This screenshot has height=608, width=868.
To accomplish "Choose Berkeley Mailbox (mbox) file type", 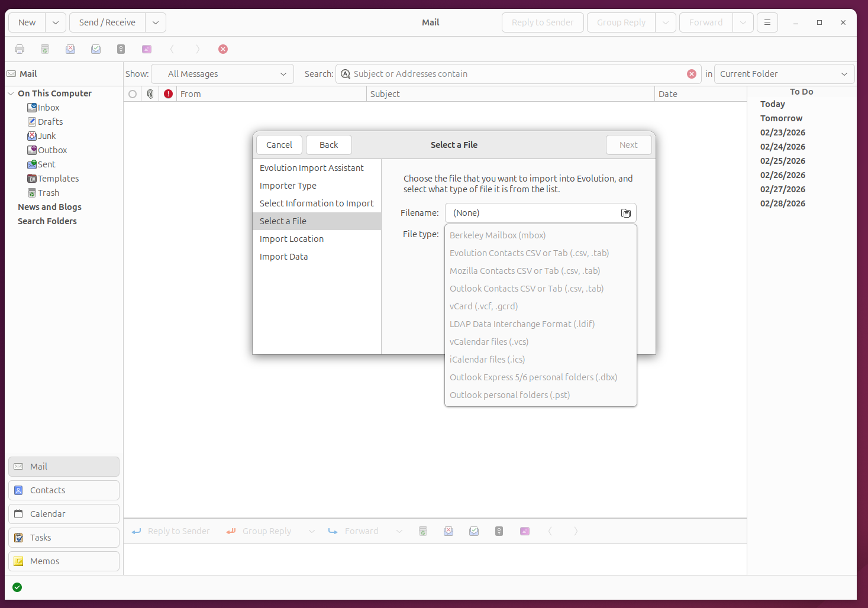I will click(541, 235).
